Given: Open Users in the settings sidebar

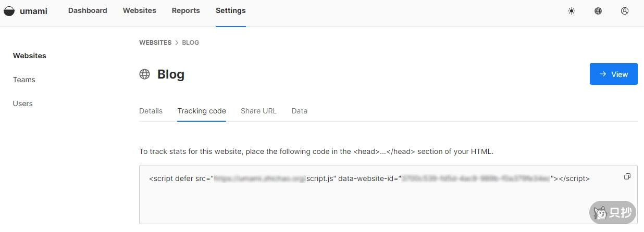Looking at the screenshot, I should coord(23,104).
